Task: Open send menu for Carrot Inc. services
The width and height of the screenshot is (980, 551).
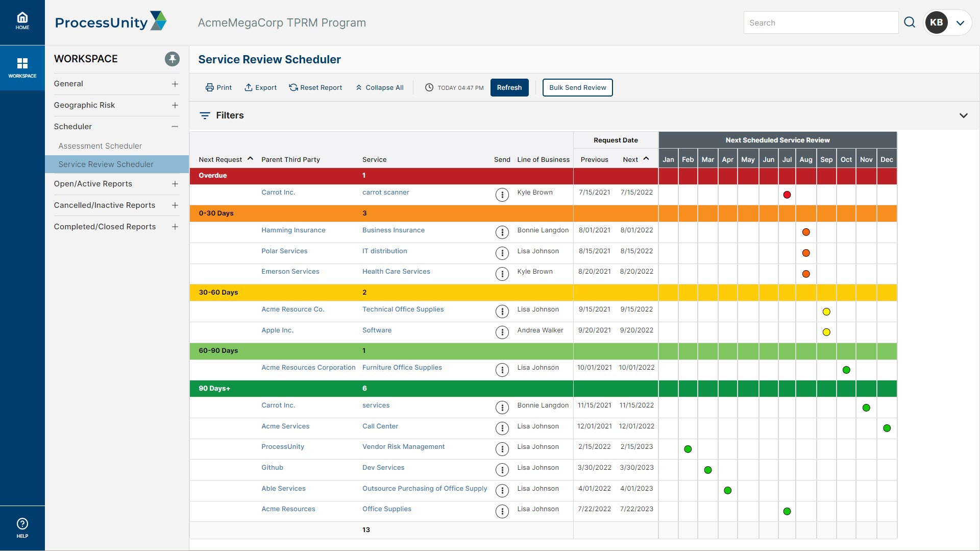Action: pos(502,408)
